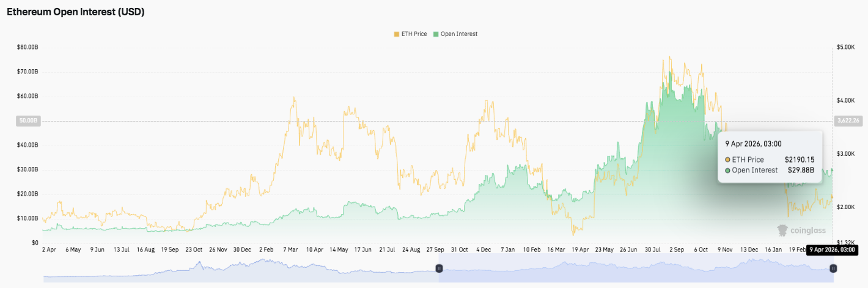Click the coinglass watermark logo
The height and width of the screenshot is (288, 868).
coord(801,231)
